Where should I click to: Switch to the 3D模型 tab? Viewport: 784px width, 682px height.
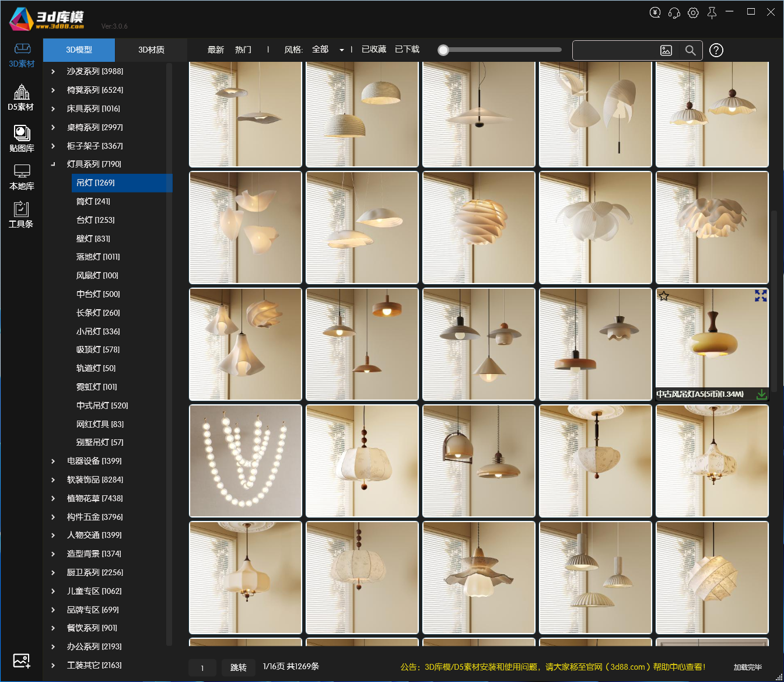pyautogui.click(x=79, y=50)
